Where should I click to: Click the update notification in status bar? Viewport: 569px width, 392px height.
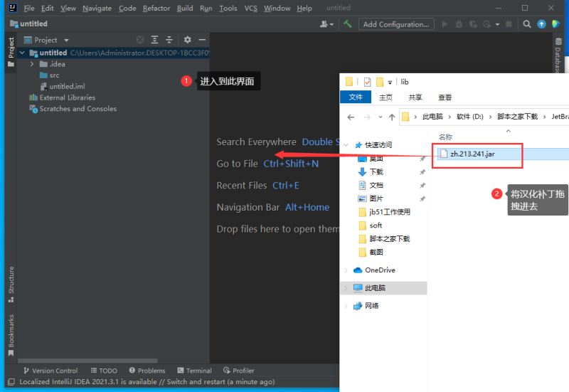pos(147,382)
